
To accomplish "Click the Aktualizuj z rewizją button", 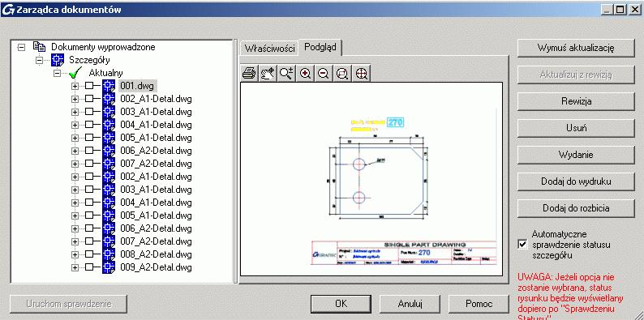I will pyautogui.click(x=576, y=75).
